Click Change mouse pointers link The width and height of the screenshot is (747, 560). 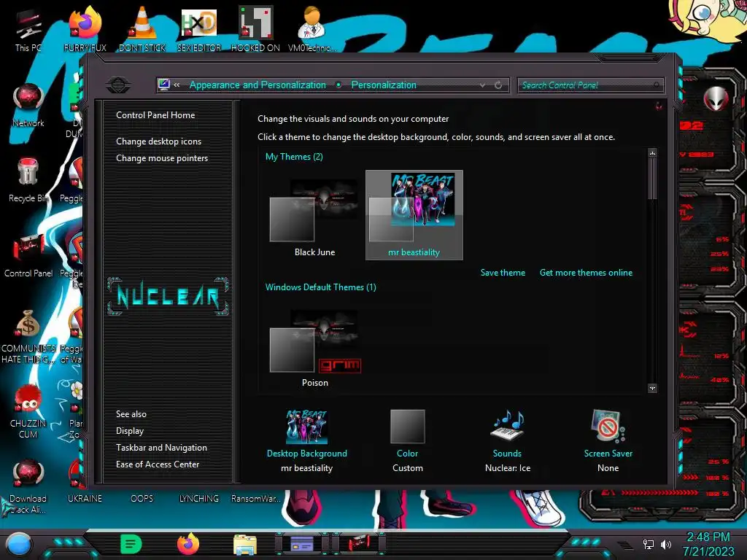pos(162,158)
